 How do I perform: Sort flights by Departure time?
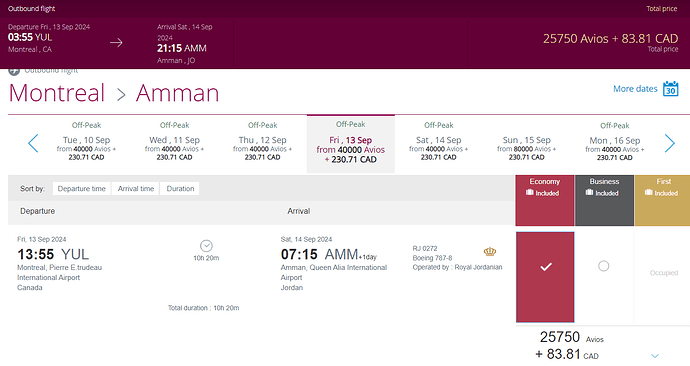(x=81, y=189)
